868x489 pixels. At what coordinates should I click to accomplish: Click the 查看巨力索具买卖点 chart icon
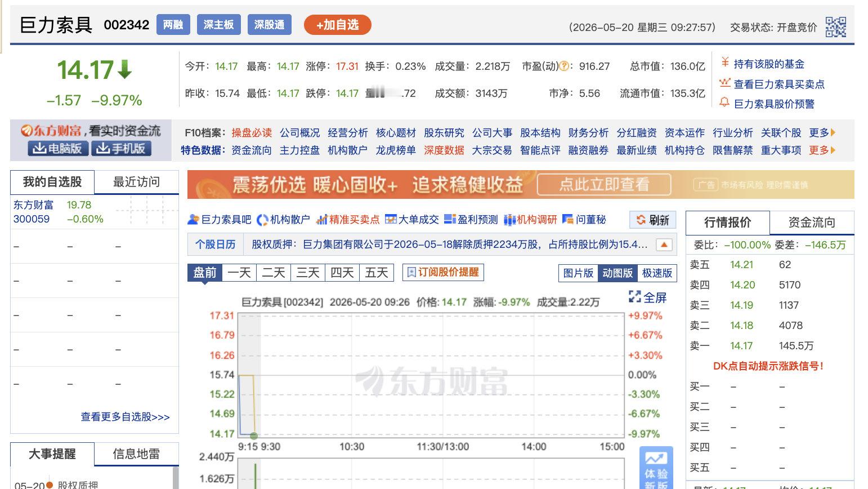[x=724, y=83]
